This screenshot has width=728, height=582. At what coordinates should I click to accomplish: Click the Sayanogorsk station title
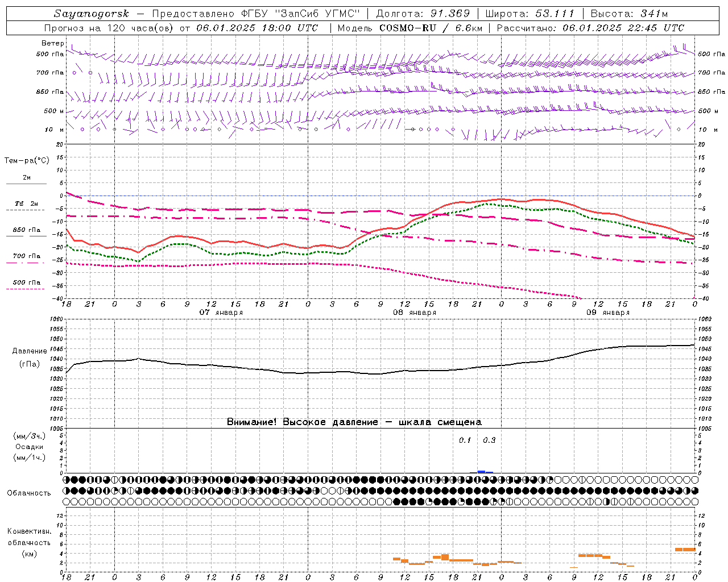point(92,14)
